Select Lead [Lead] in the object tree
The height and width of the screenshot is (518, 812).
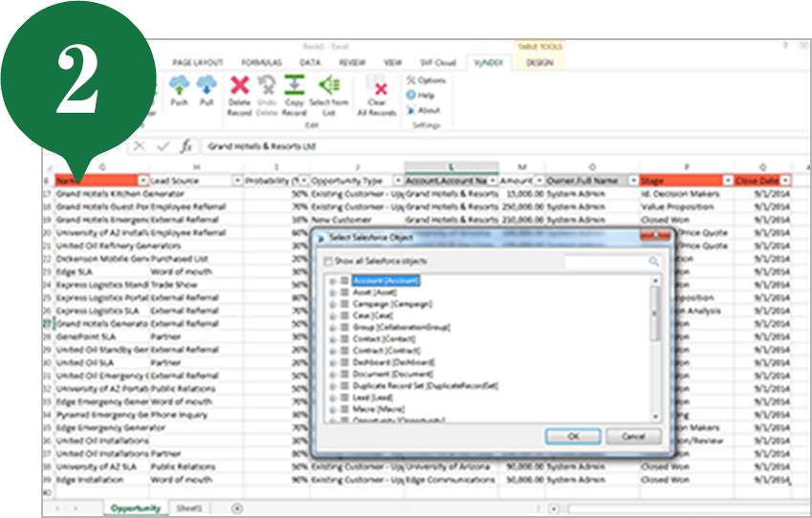[x=373, y=398]
